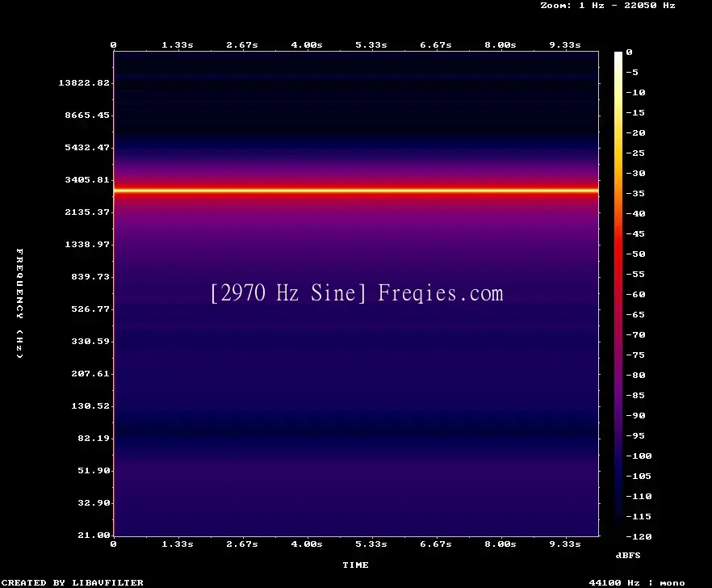Click the -65 dBFS scale label
The image size is (712, 588).
click(x=636, y=314)
